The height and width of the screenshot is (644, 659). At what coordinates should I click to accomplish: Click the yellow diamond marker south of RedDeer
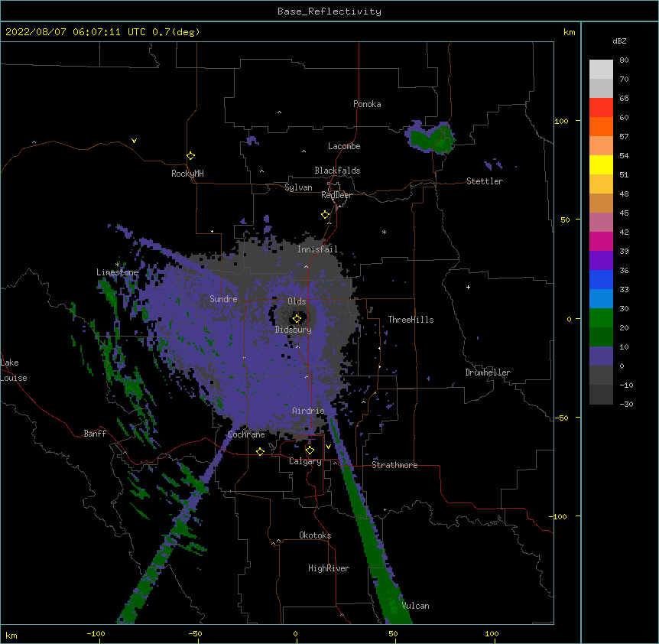point(326,215)
